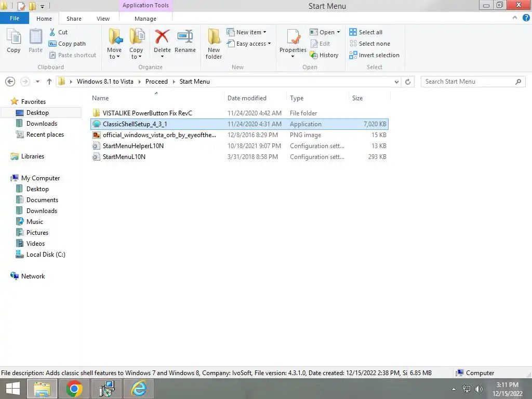Open the Move to folder menu
The width and height of the screenshot is (532, 399).
point(114,44)
